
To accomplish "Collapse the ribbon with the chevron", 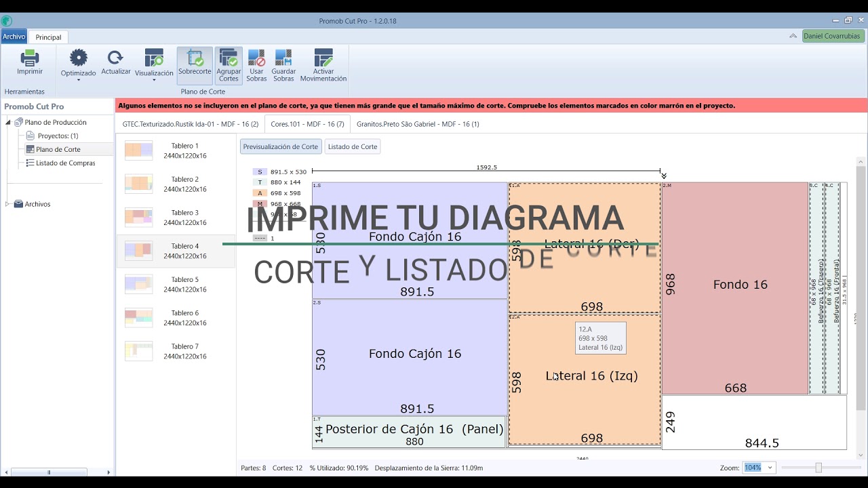I will 793,36.
